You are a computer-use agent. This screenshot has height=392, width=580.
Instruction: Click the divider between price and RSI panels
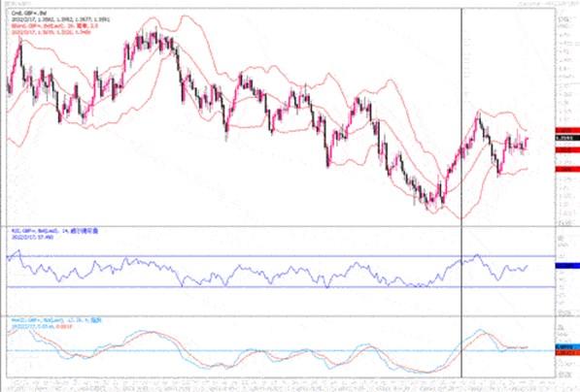[x=281, y=226]
